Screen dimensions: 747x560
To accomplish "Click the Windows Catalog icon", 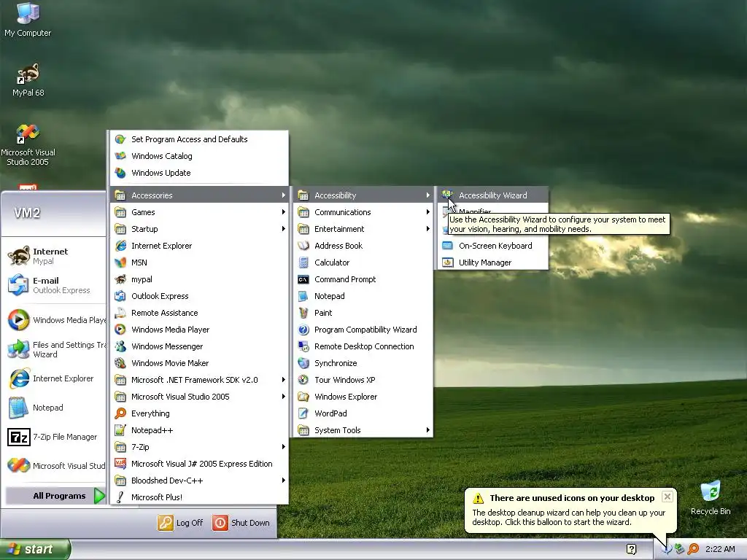I will coord(120,156).
